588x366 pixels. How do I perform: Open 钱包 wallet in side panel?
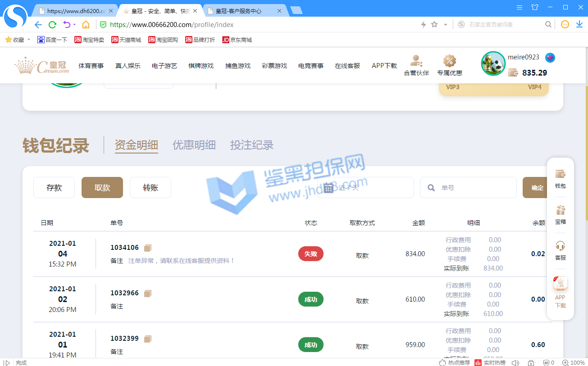tap(560, 178)
